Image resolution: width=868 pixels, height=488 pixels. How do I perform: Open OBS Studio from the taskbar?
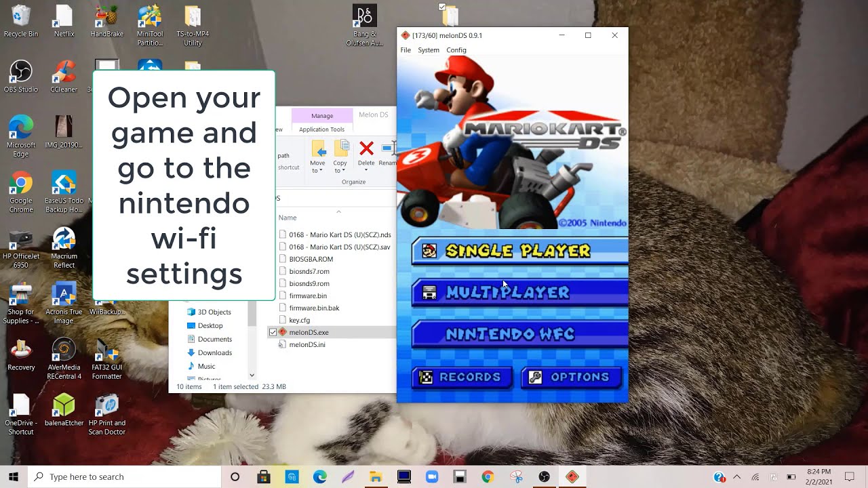pyautogui.click(x=544, y=476)
